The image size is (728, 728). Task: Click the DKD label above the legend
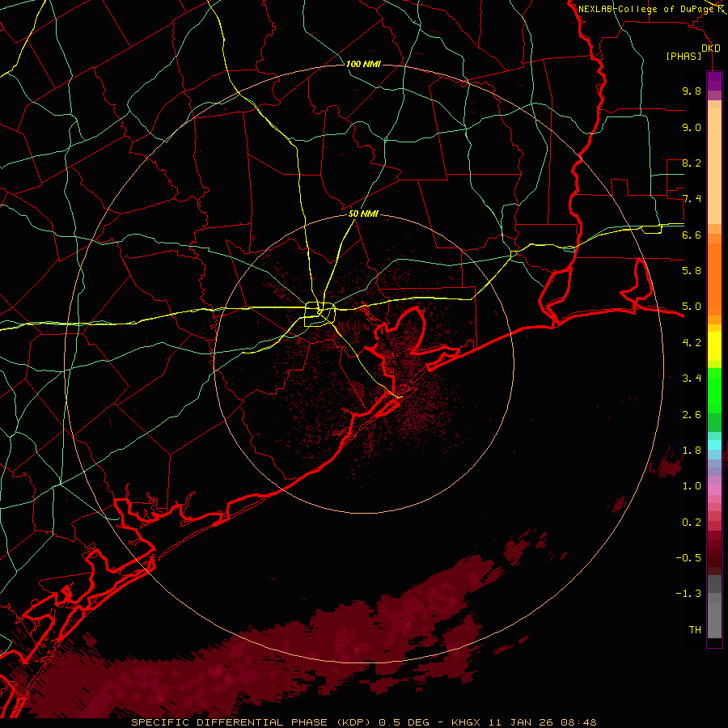tap(711, 48)
